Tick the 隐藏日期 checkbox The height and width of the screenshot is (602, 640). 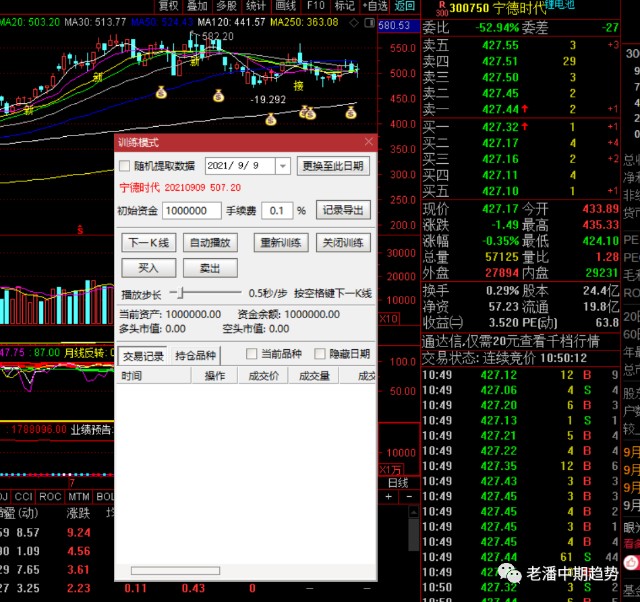[x=320, y=353]
